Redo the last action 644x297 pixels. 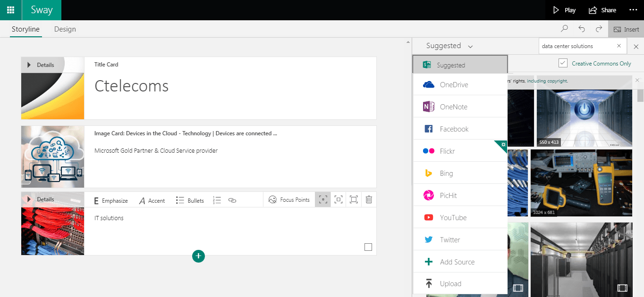(599, 29)
